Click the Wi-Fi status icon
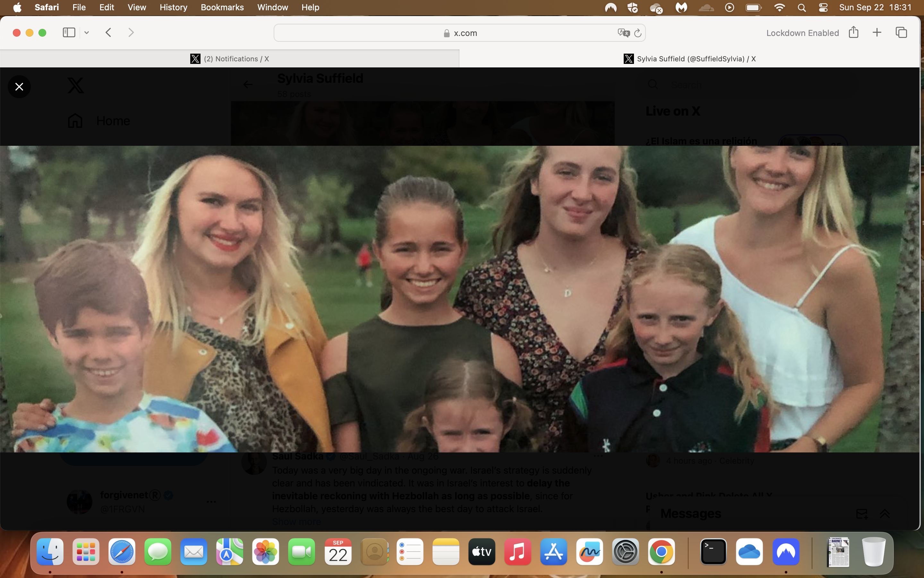Viewport: 924px width, 578px height. (779, 7)
